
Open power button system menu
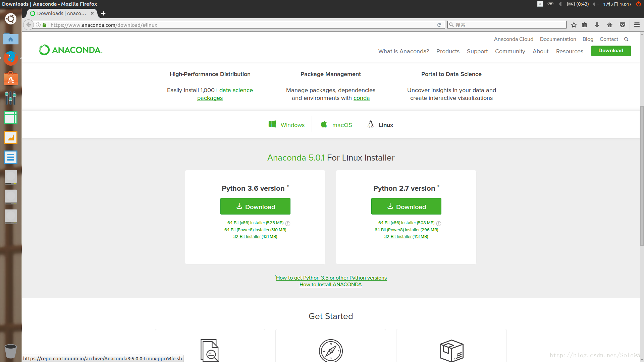(639, 4)
